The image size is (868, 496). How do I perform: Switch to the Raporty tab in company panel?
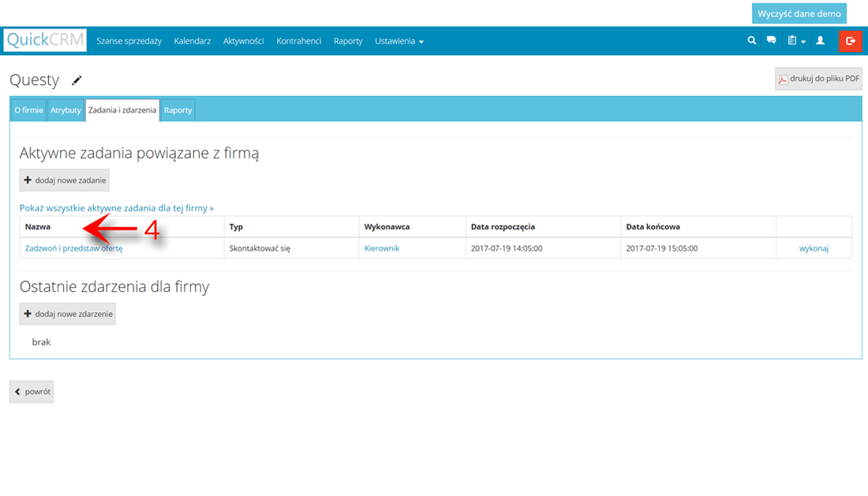click(178, 110)
